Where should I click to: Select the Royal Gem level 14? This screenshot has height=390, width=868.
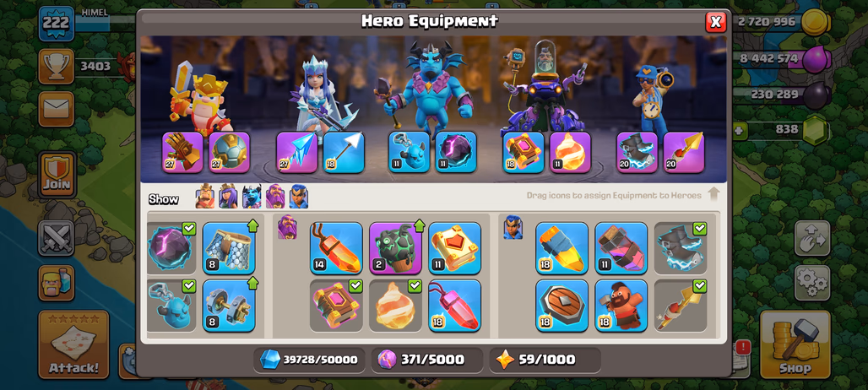tap(336, 248)
